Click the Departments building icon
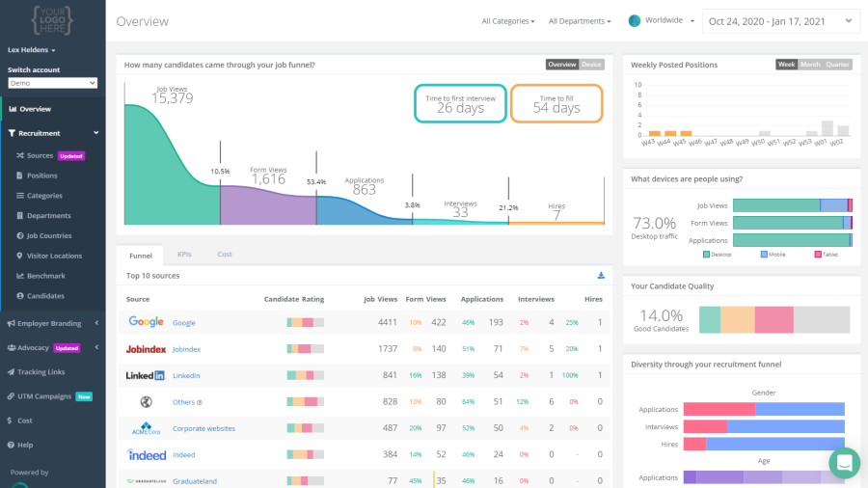The image size is (868, 488). [x=20, y=216]
